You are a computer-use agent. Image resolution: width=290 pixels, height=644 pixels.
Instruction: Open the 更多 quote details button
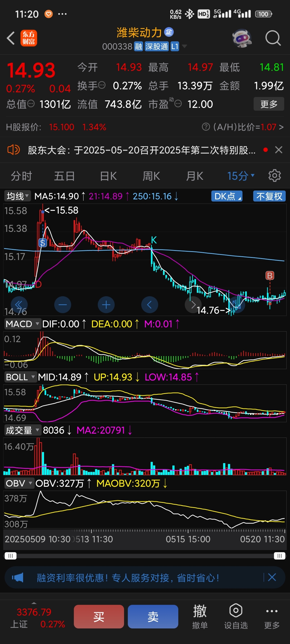pyautogui.click(x=269, y=104)
